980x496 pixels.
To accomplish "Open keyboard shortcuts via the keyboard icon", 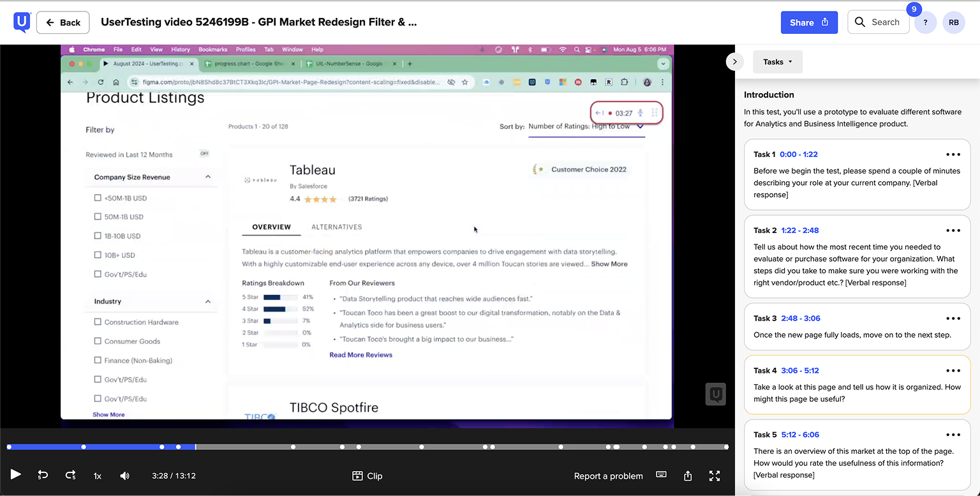I will click(661, 475).
